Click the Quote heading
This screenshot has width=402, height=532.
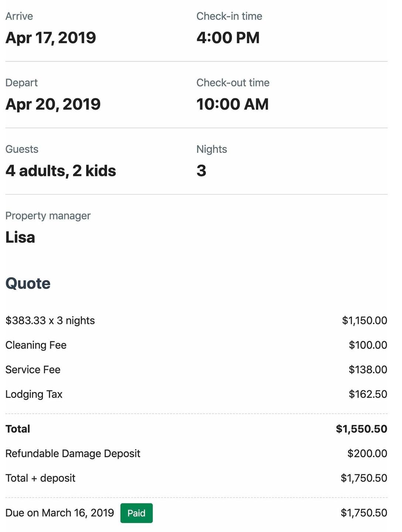28,283
